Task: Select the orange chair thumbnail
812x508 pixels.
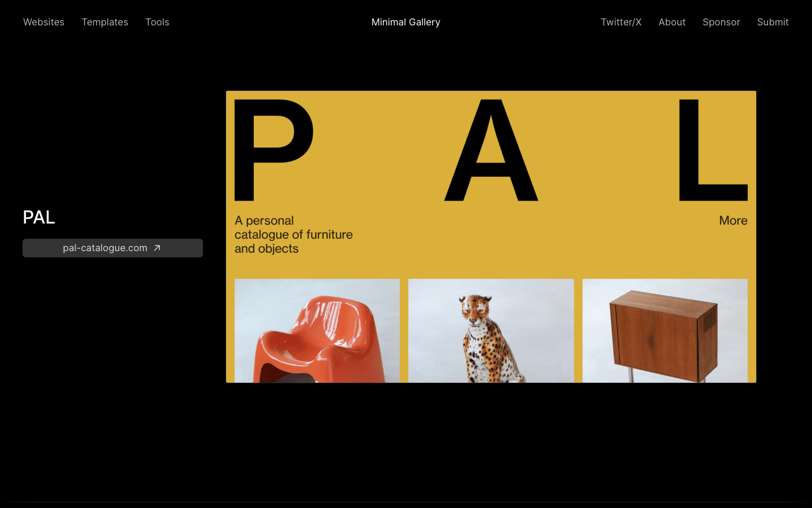Action: [x=317, y=331]
